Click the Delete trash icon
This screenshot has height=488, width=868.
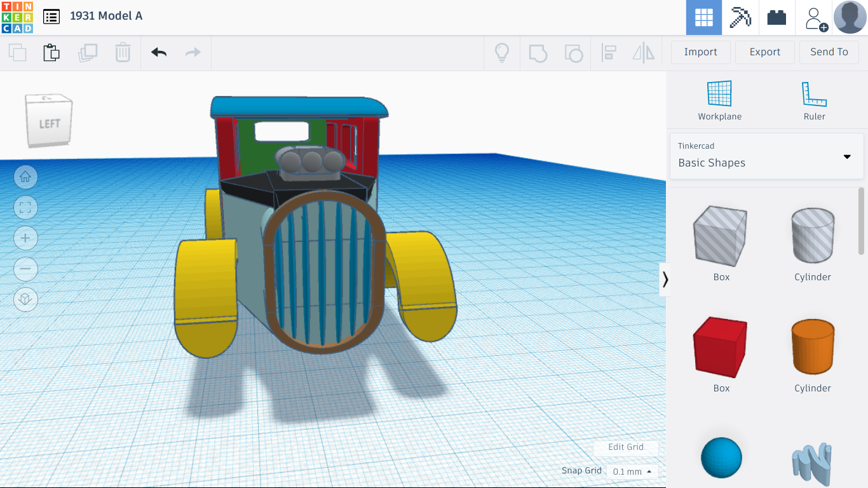pyautogui.click(x=123, y=52)
